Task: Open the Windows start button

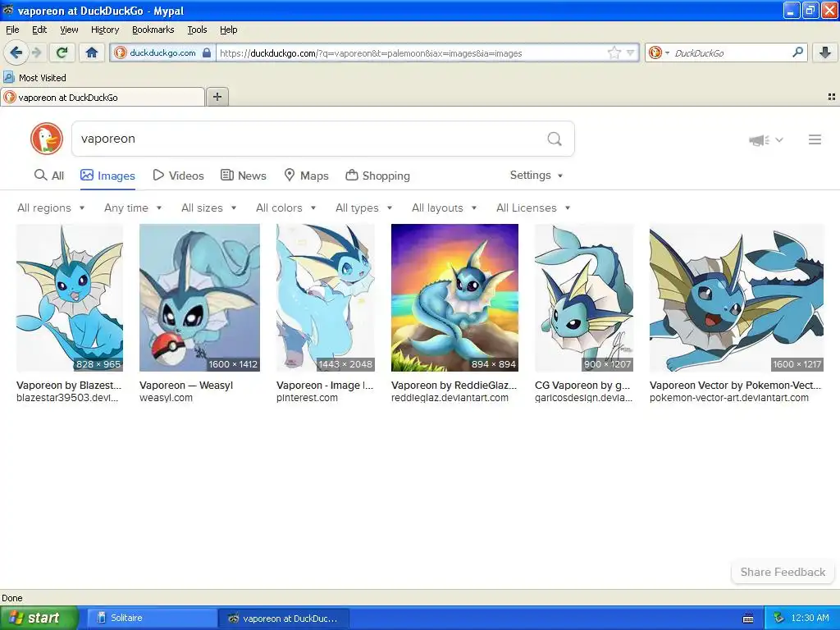Action: [x=39, y=619]
